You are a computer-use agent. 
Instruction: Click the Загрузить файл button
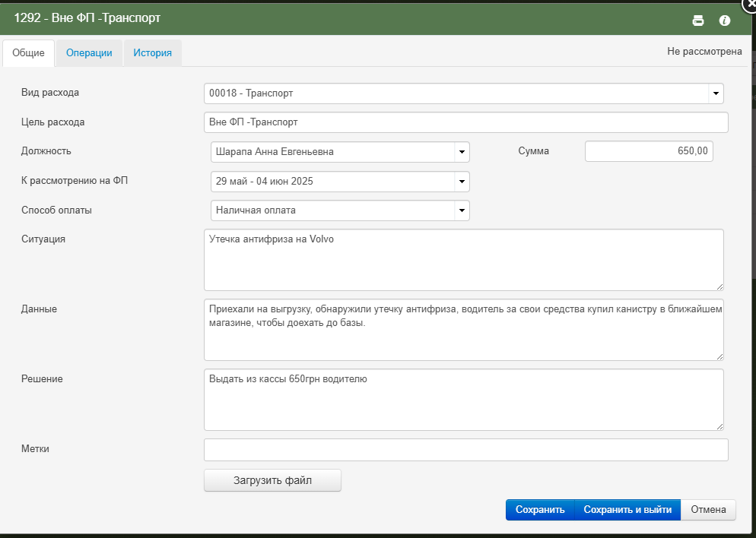point(272,480)
